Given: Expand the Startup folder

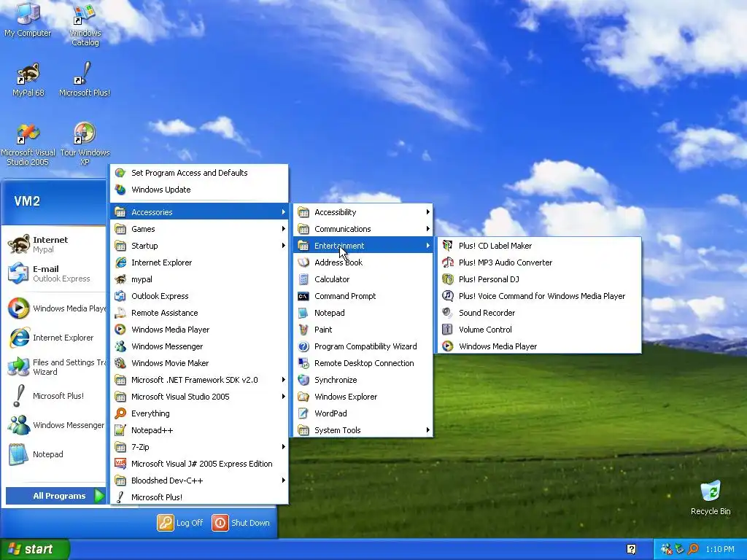Looking at the screenshot, I should (199, 246).
